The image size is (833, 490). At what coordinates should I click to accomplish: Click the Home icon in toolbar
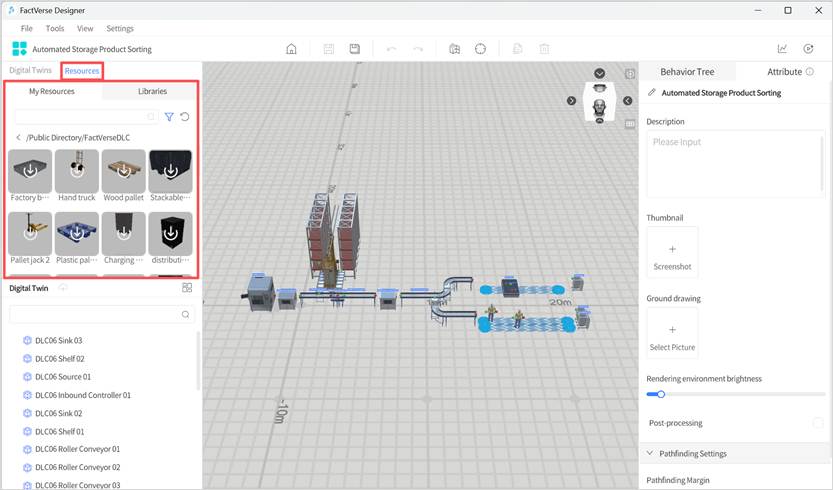(291, 49)
